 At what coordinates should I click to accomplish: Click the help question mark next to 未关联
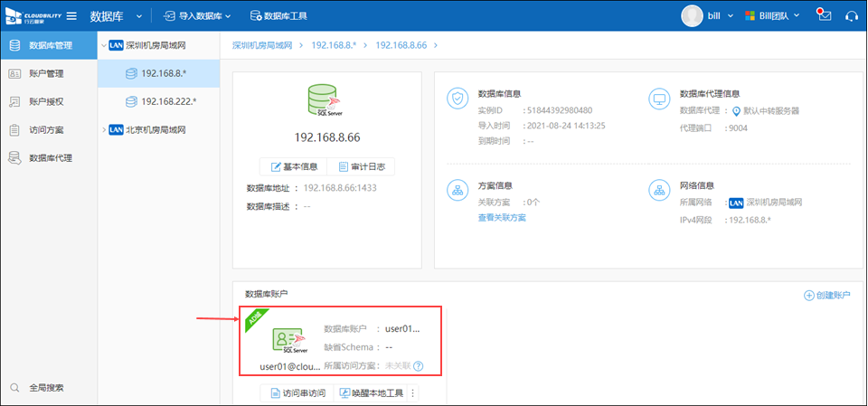click(419, 367)
